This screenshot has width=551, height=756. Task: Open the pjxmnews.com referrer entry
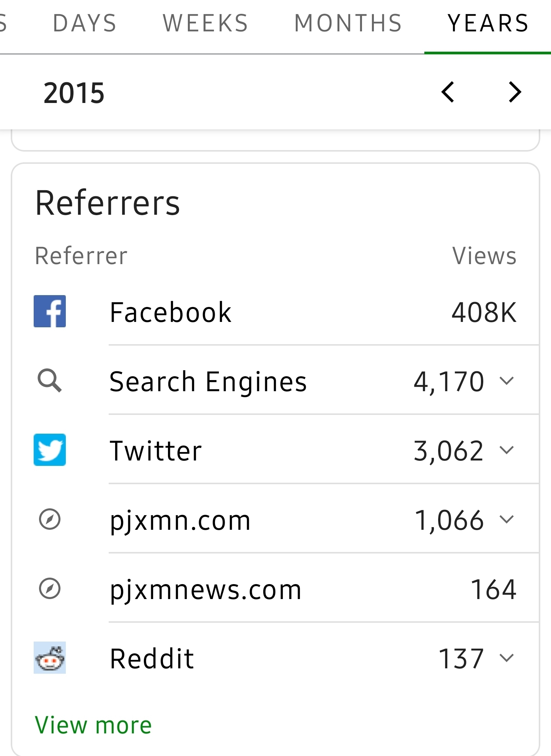pyautogui.click(x=206, y=589)
